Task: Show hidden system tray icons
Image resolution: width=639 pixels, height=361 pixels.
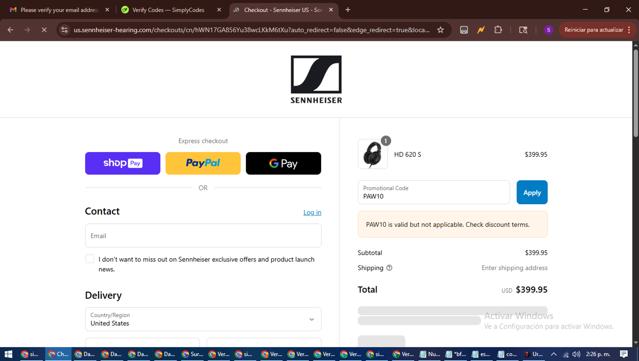Action: [x=553, y=354]
